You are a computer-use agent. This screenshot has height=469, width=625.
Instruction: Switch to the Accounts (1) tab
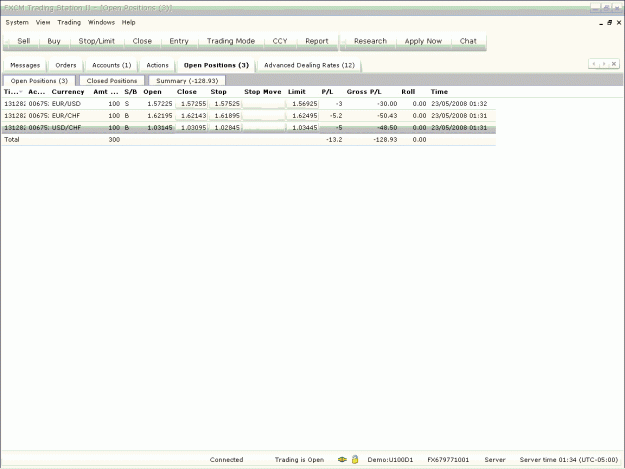(x=112, y=65)
